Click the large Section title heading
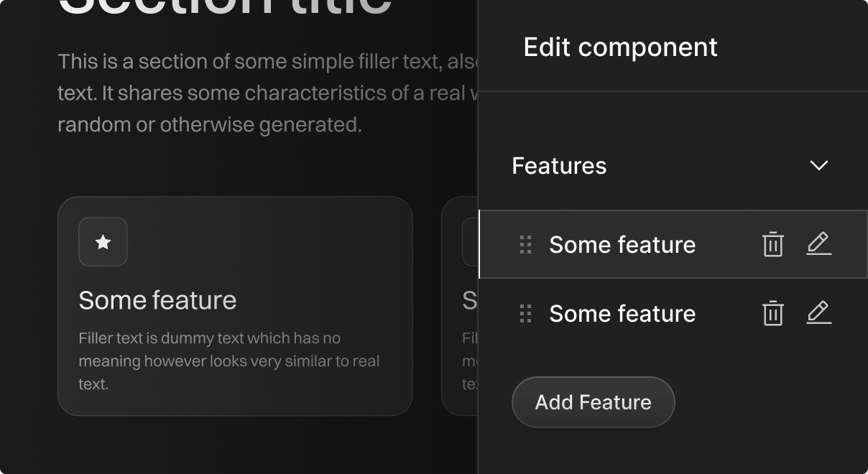868x474 pixels. pos(224,9)
